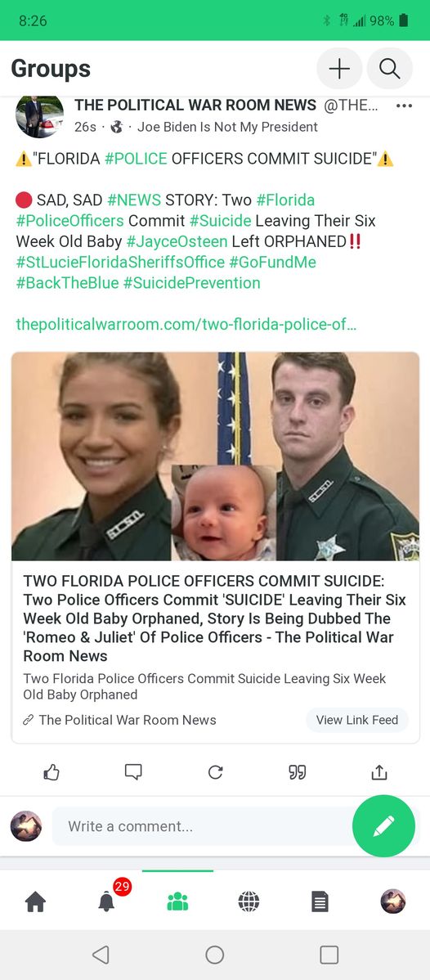Screen dimensions: 430x980
Task: Open search with the magnifier icon
Action: 389,69
